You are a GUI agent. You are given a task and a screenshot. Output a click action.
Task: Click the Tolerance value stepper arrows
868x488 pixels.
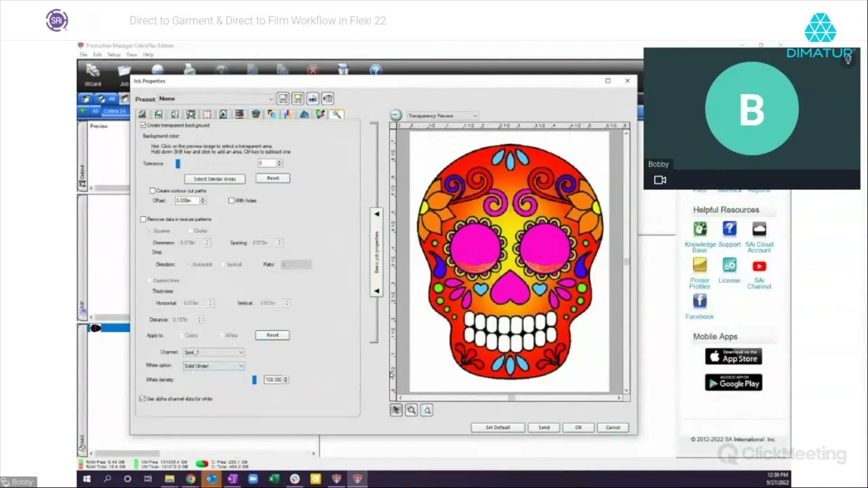(279, 163)
